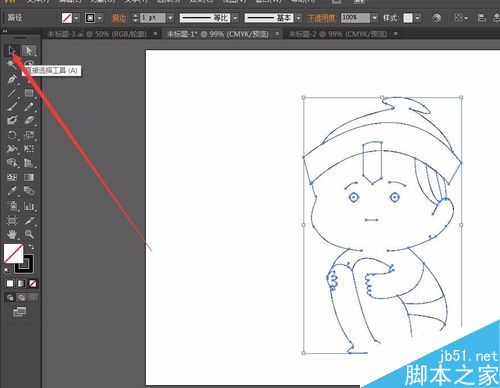Select the Magic Wand tool
Screen dimensions: 500x388
(x=11, y=64)
